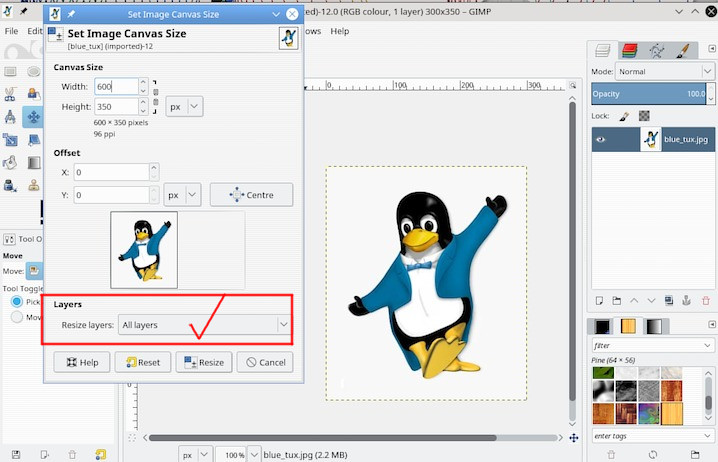Create a new layer icon
This screenshot has width=718, height=462.
pos(599,301)
